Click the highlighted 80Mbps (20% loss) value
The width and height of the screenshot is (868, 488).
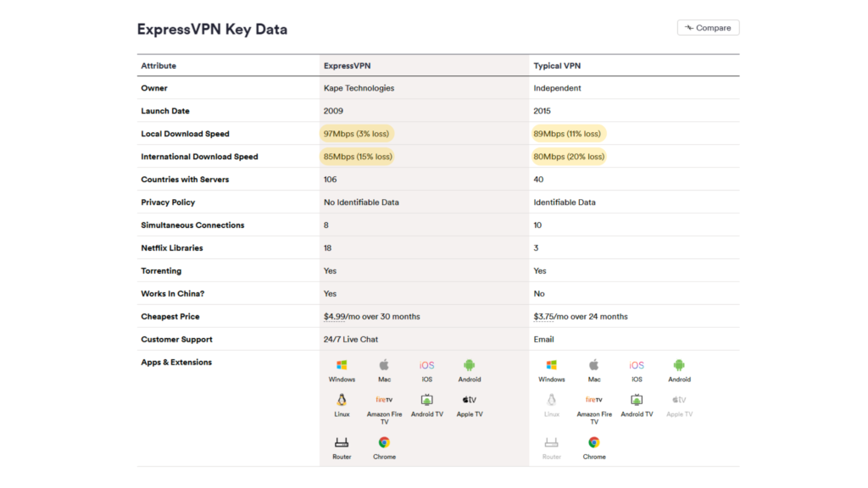(569, 157)
